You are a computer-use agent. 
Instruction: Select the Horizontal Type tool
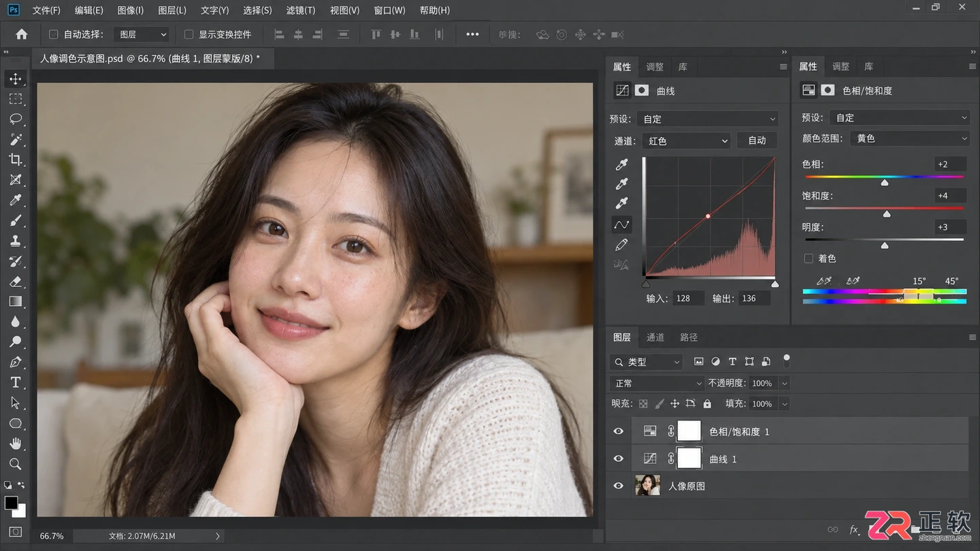(15, 382)
